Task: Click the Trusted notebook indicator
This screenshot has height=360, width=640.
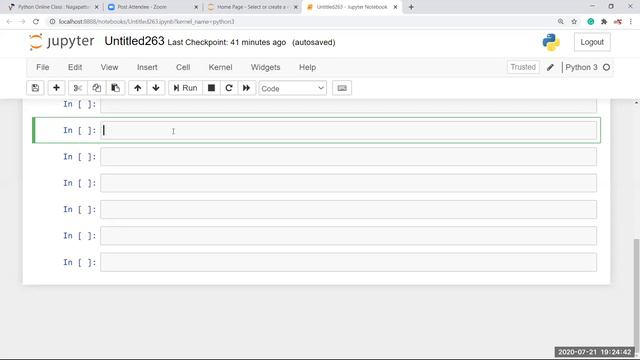Action: click(x=523, y=67)
